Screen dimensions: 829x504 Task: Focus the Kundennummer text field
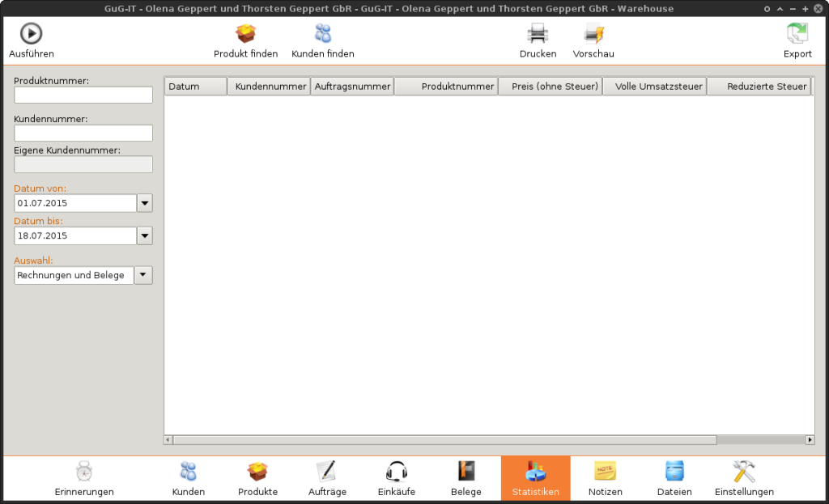point(83,133)
